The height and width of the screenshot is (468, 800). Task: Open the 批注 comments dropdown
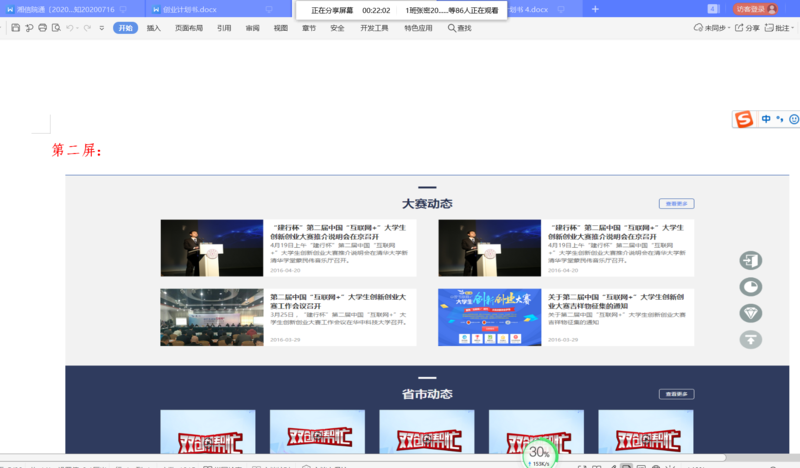click(779, 28)
